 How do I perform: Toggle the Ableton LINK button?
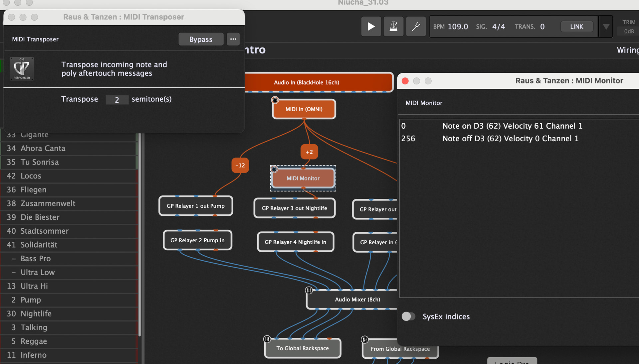576,27
